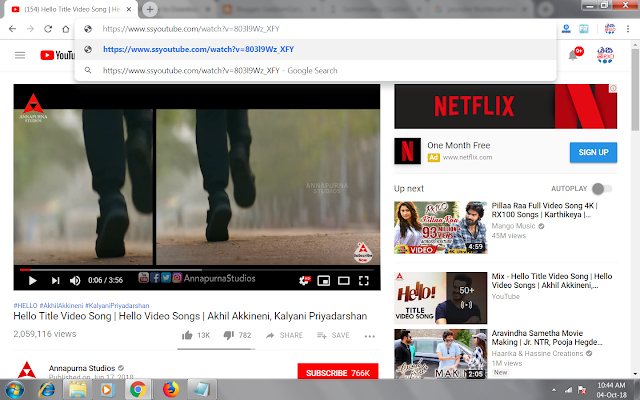Image resolution: width=640 pixels, height=400 pixels.
Task: Click the #AkhilAkkineni hashtag
Action: (x=61, y=305)
